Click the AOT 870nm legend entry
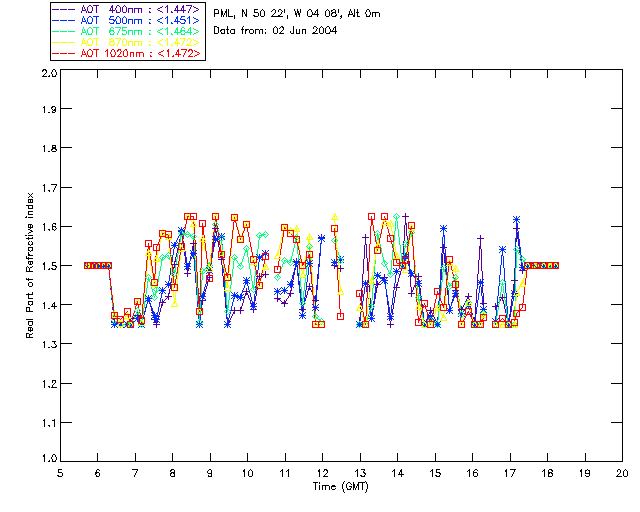 [127, 42]
